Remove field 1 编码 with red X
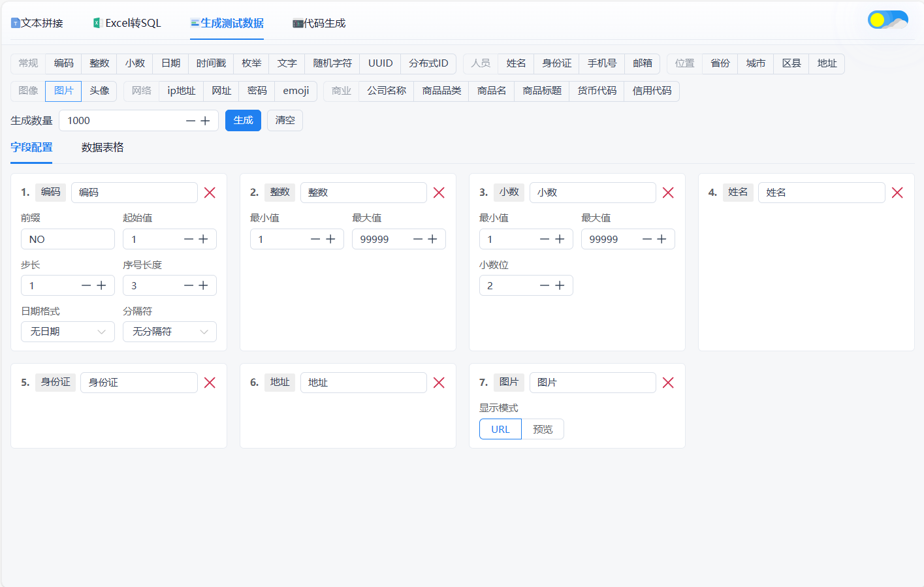This screenshot has height=587, width=924. (x=210, y=193)
